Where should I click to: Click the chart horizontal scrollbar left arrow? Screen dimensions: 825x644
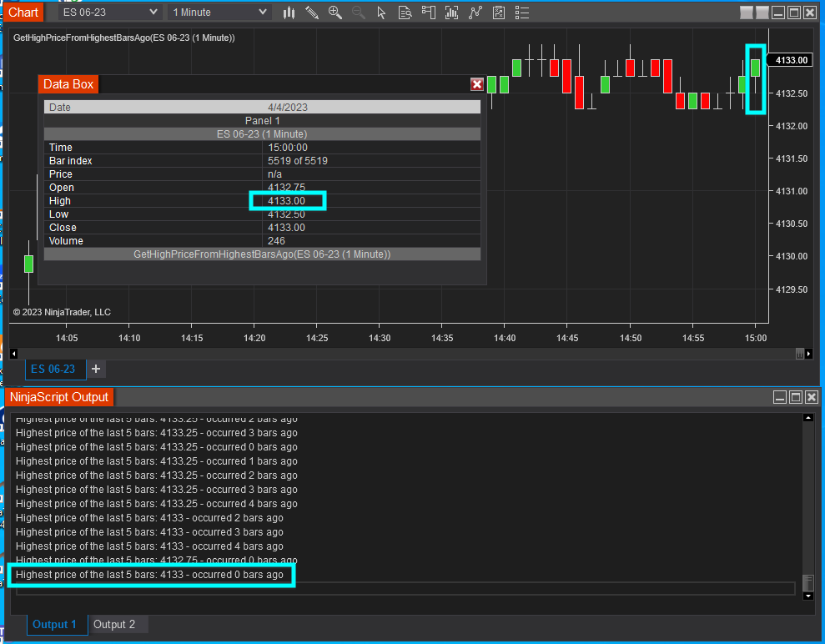tap(15, 354)
